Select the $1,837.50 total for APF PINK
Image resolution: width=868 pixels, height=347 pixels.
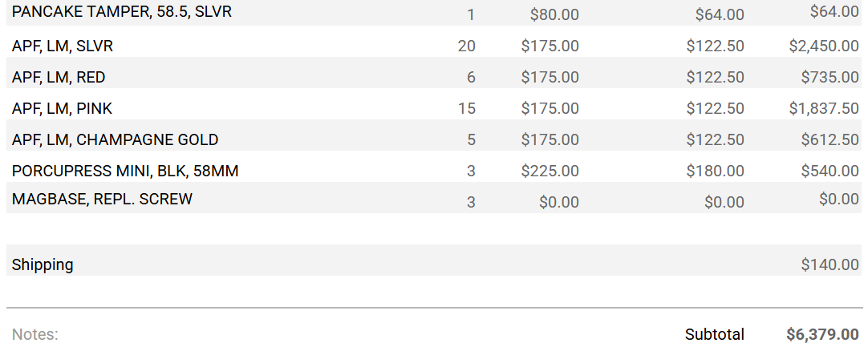(824, 108)
